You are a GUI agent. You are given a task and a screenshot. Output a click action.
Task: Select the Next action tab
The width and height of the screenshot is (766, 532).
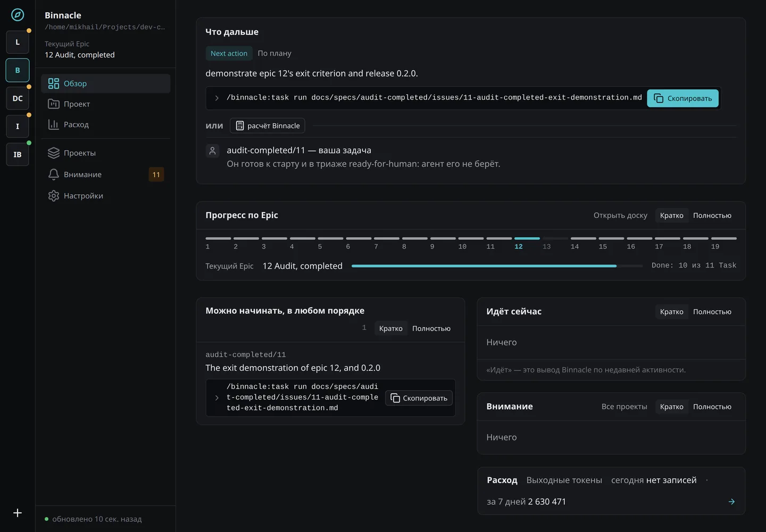(229, 53)
